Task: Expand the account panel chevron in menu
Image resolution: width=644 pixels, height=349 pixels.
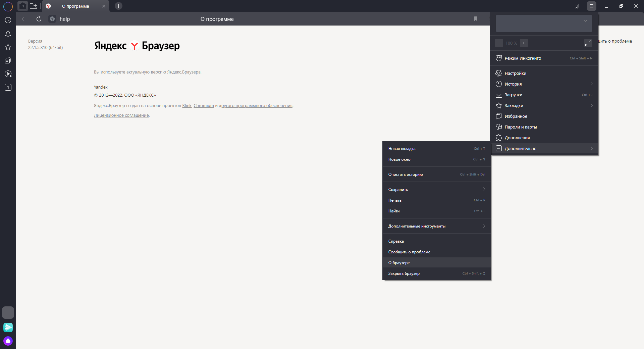Action: click(x=586, y=20)
